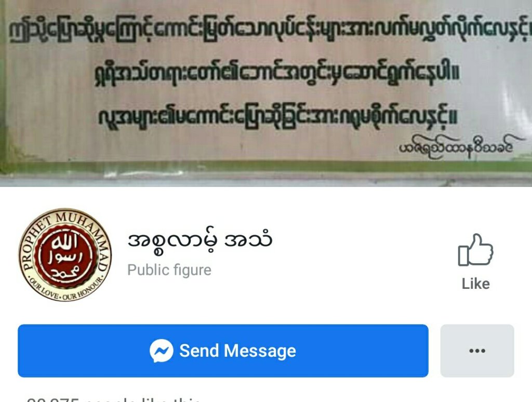The height and width of the screenshot is (402, 532).
Task: Tap the second Burmese line on cover
Action: coord(276,74)
